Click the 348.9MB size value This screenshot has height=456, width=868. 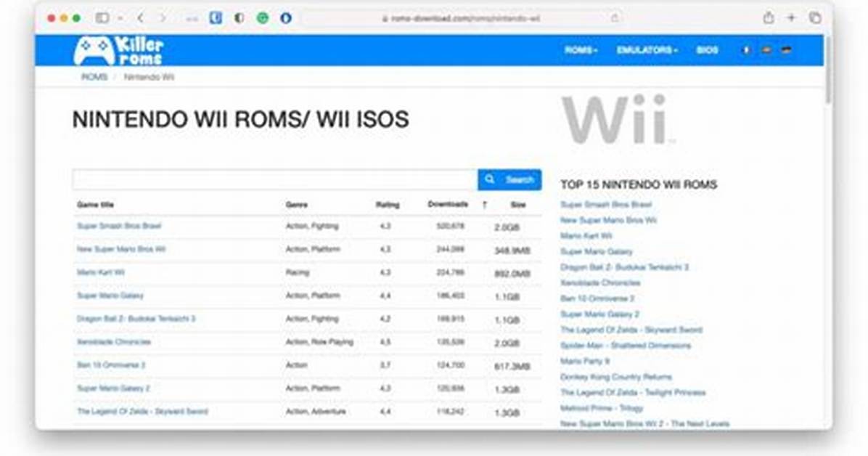click(512, 251)
